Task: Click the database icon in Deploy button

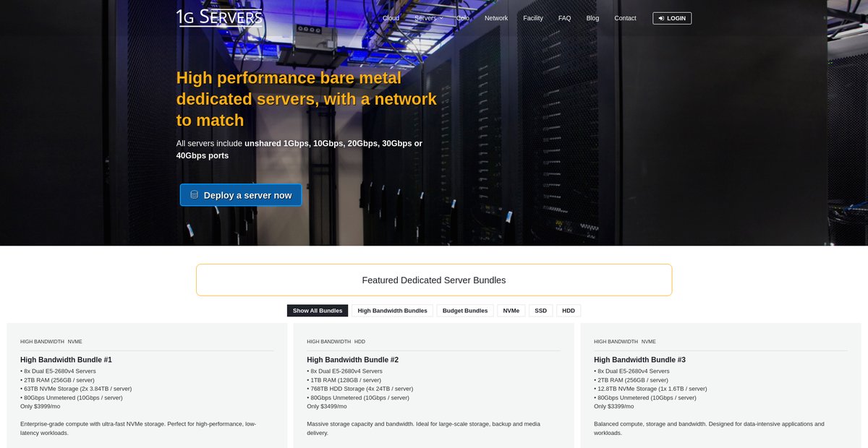Action: [x=194, y=195]
